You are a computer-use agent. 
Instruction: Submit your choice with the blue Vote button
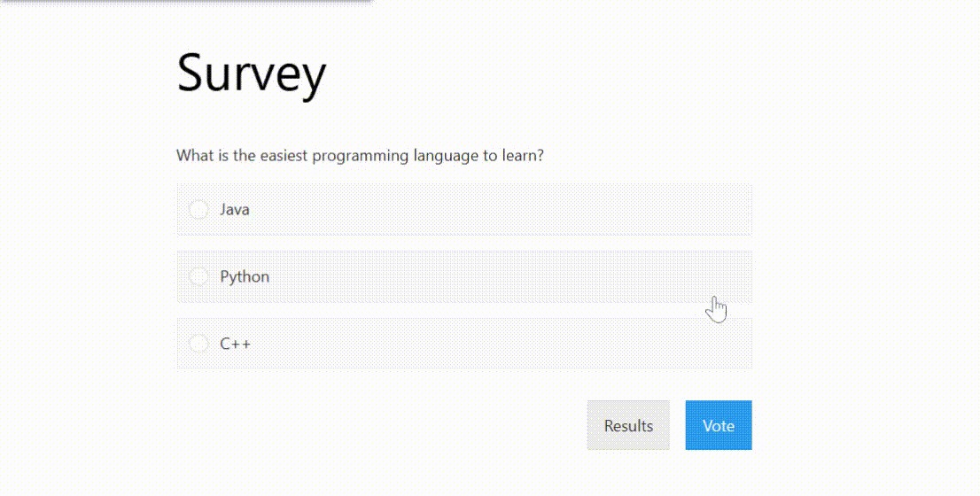tap(718, 425)
